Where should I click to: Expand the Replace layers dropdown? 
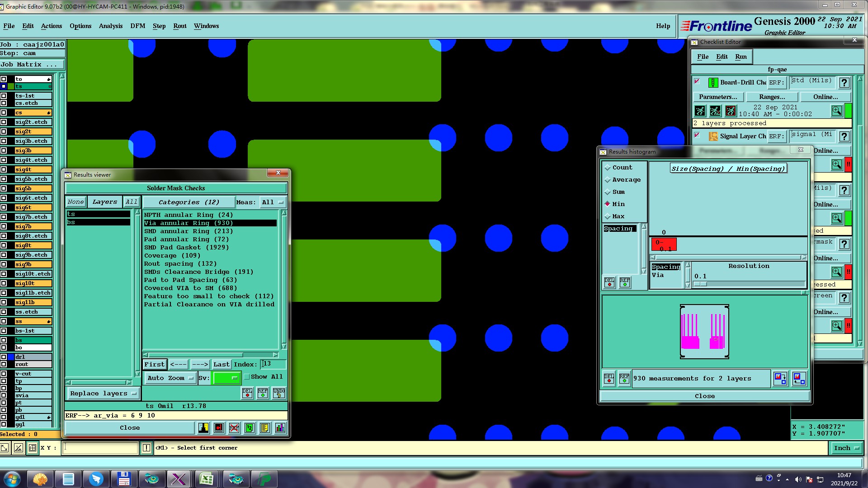tap(103, 394)
